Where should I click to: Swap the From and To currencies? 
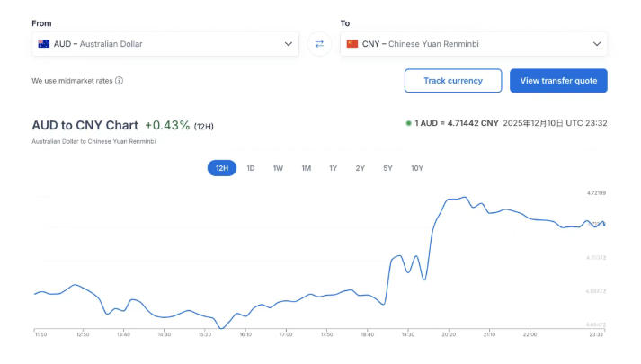click(319, 44)
